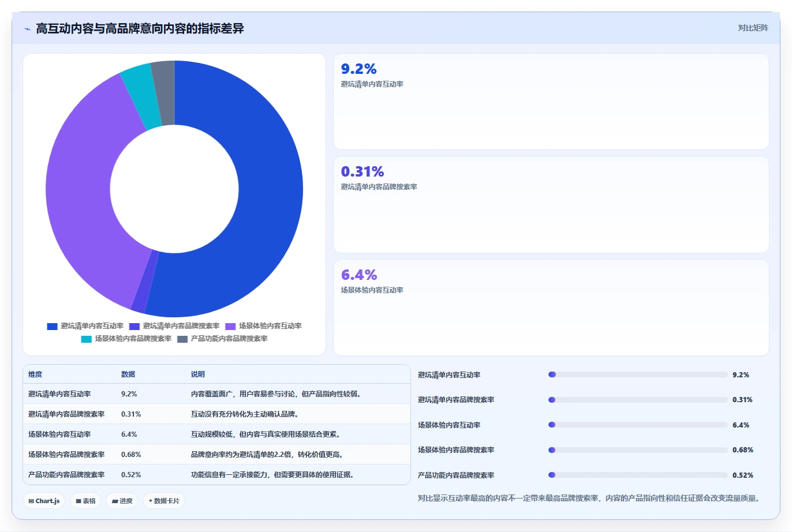Click progress bar for 避坑清单内容品牌搜索率
The height and width of the screenshot is (532, 792).
(638, 400)
